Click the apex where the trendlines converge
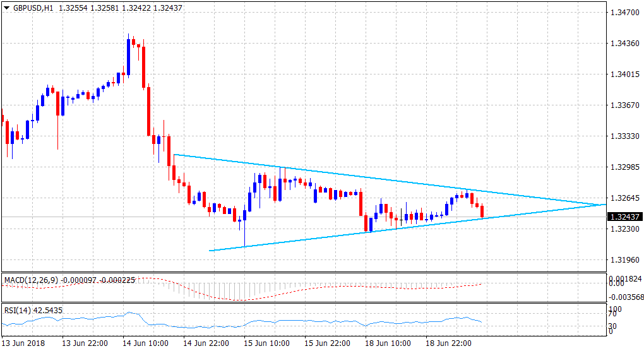This screenshot has width=644, height=351. click(x=604, y=205)
